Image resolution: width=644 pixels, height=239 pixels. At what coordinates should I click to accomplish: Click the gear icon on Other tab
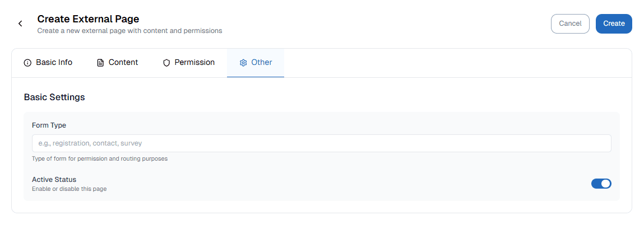tap(243, 63)
